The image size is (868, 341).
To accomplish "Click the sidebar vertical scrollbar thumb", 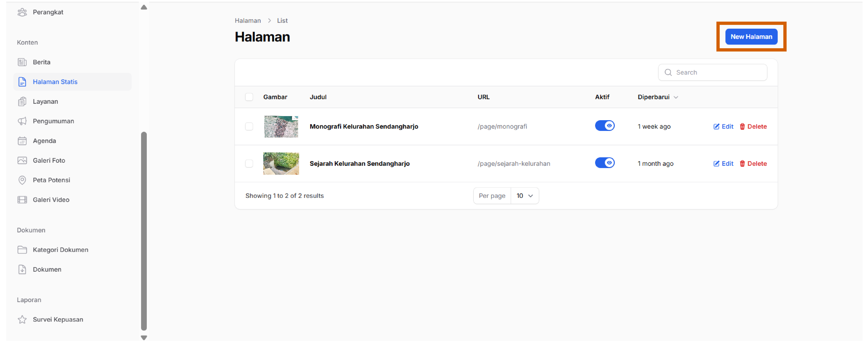I will point(144,231).
